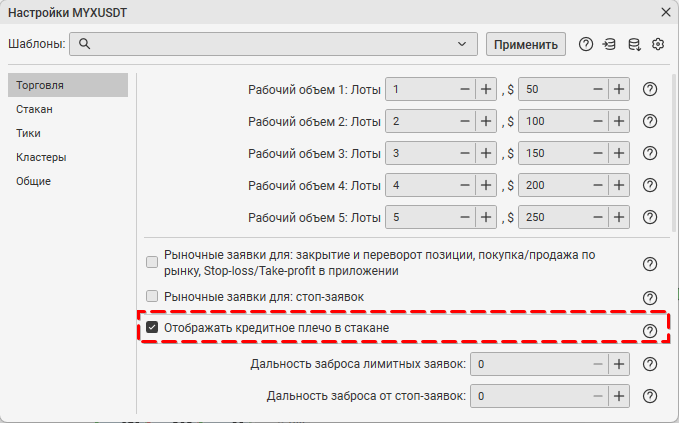Increase dollar value of Рабочий объем 4
679x423 pixels.
619,185
